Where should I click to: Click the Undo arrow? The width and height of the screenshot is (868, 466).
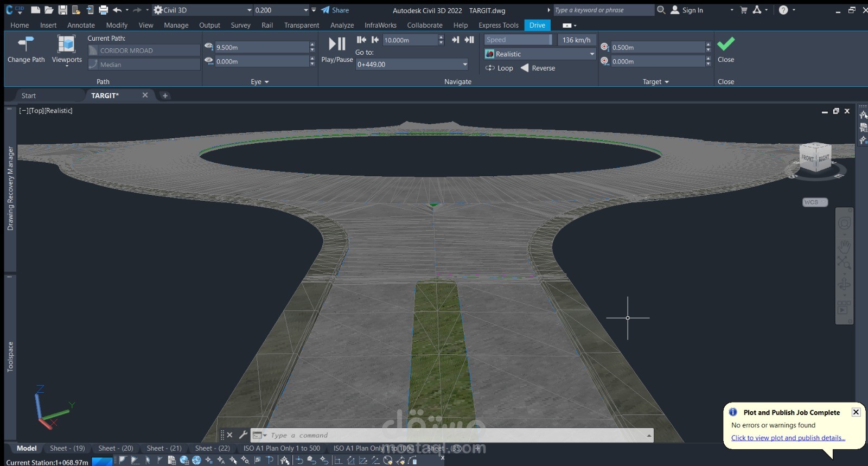tap(117, 10)
